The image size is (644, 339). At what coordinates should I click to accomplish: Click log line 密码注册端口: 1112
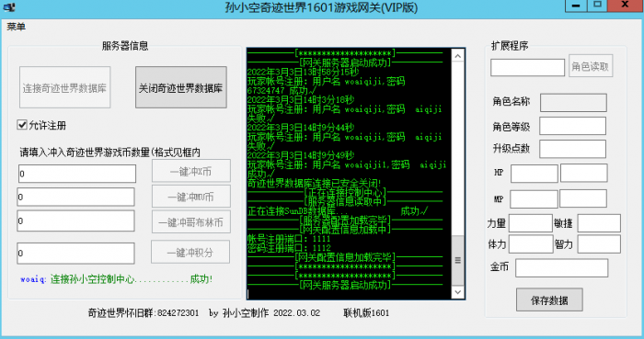pyautogui.click(x=289, y=248)
